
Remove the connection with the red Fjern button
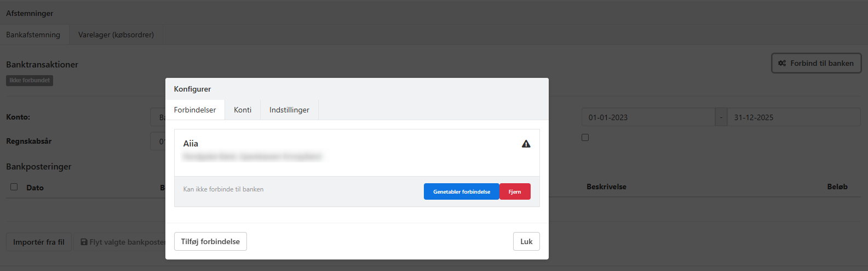[515, 191]
